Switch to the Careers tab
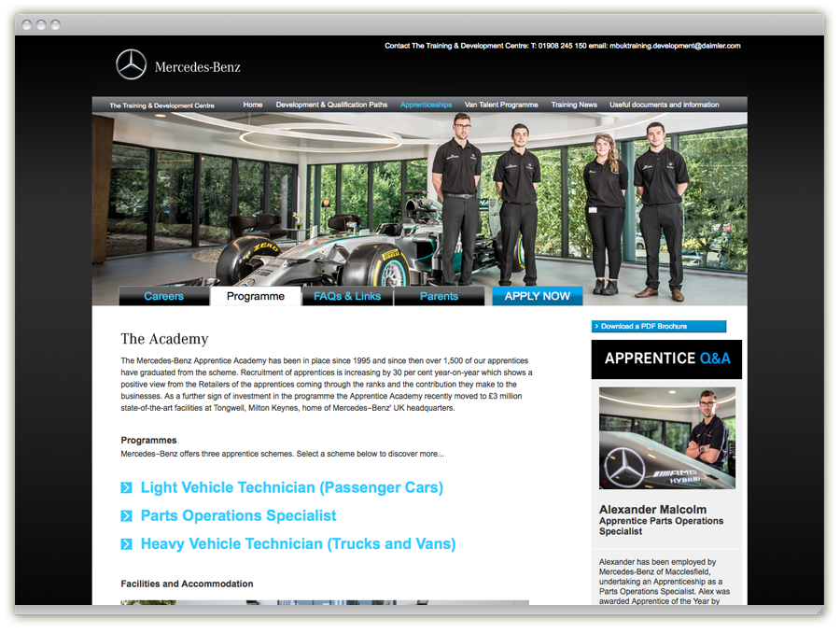Viewport: 840px width, 633px height. click(164, 296)
